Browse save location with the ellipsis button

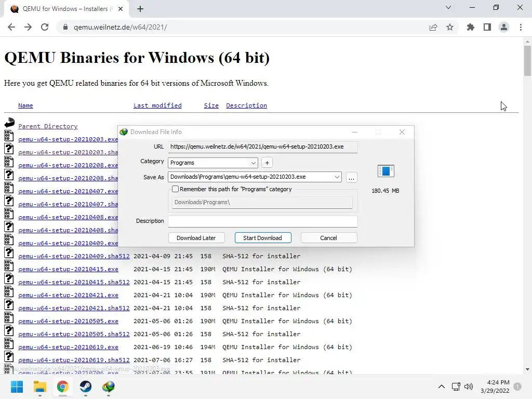point(352,178)
